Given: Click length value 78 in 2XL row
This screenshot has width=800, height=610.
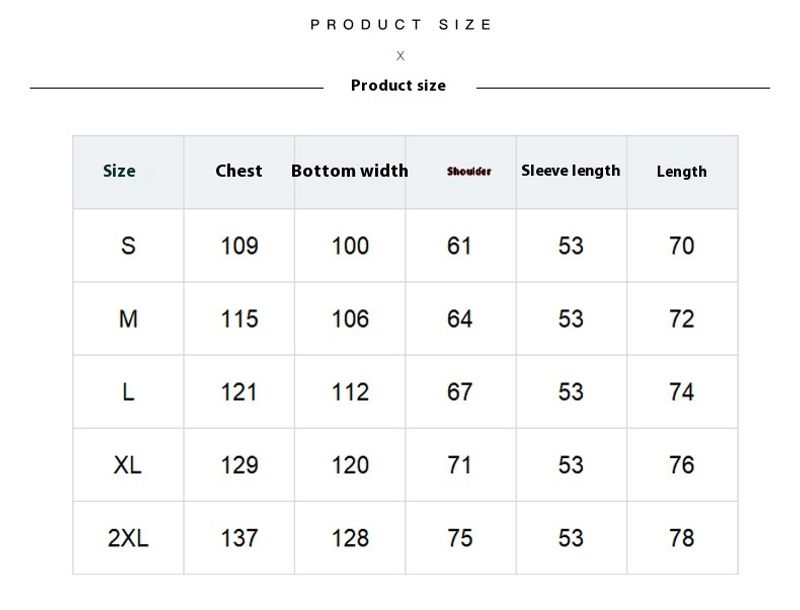Looking at the screenshot, I should (x=682, y=538).
